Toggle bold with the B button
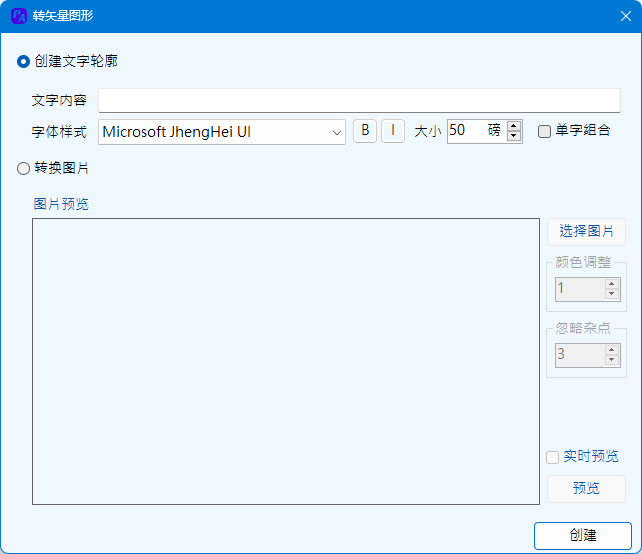The width and height of the screenshot is (642, 554). pos(365,131)
